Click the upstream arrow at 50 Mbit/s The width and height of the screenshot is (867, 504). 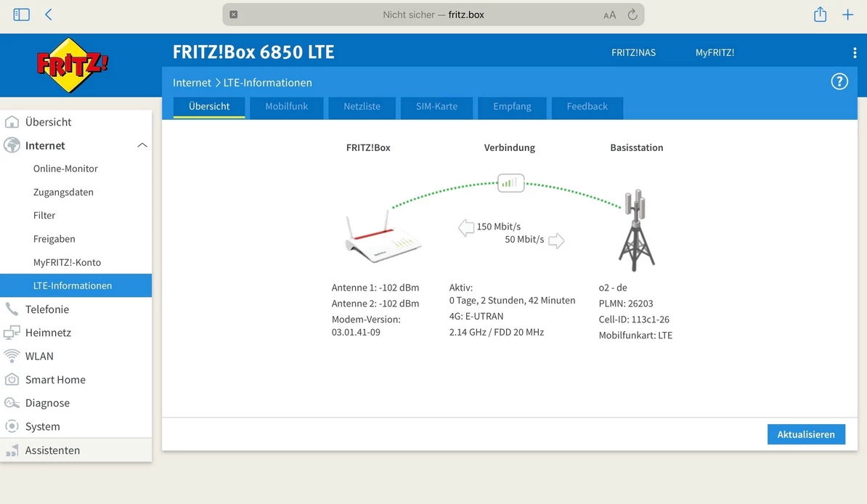tap(556, 240)
